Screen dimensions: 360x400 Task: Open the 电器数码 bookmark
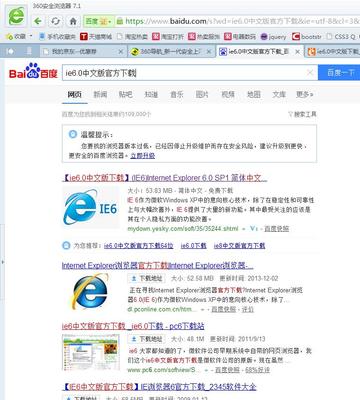point(240,36)
